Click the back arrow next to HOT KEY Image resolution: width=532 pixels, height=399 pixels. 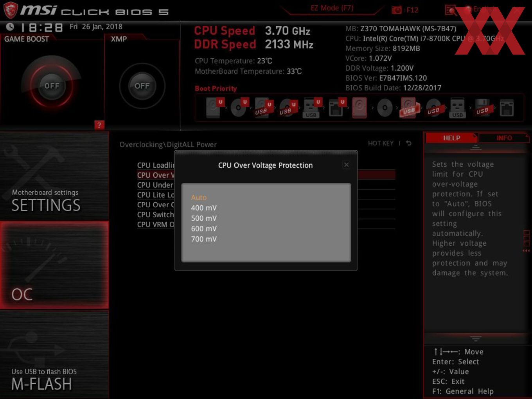coord(408,143)
